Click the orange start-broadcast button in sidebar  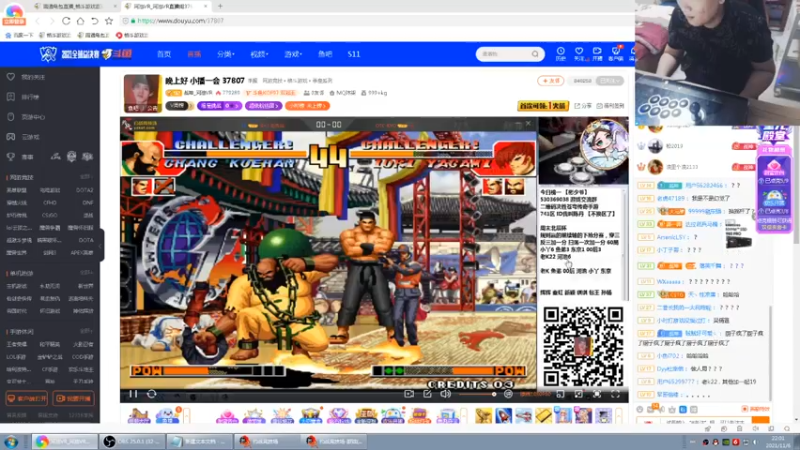point(73,398)
